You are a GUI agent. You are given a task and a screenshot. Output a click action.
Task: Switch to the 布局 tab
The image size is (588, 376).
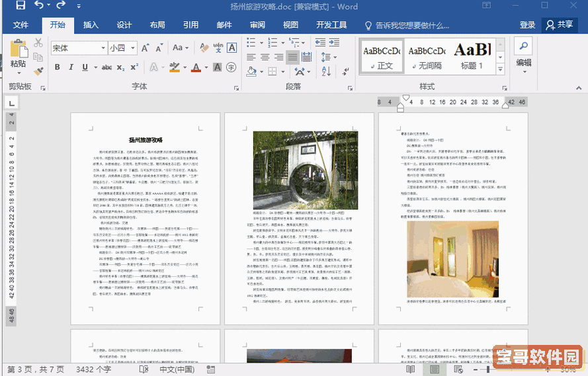point(157,25)
